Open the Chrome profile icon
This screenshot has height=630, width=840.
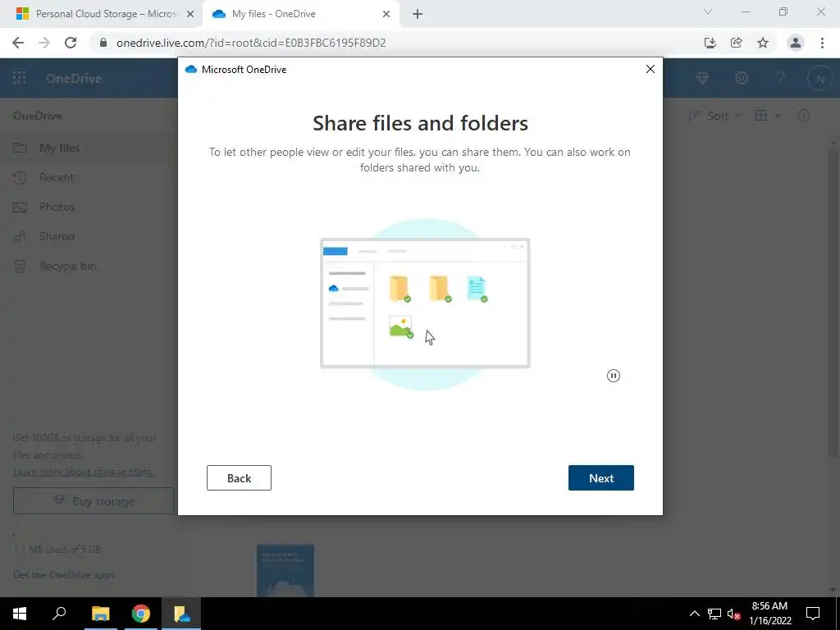796,43
